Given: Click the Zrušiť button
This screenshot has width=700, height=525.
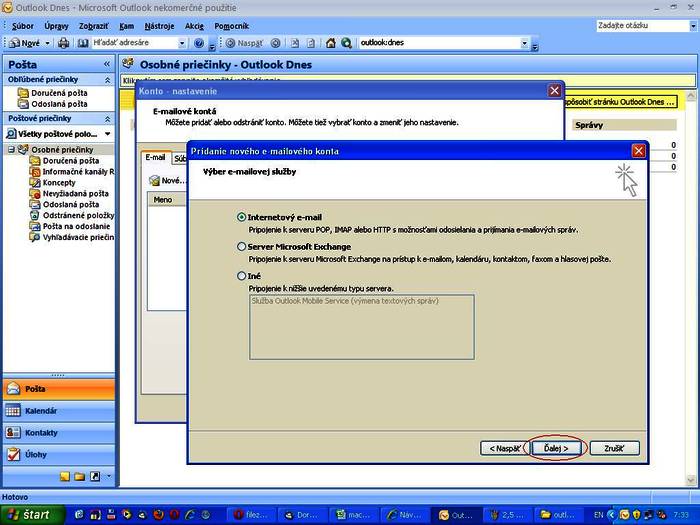Looking at the screenshot, I should pyautogui.click(x=614, y=448).
